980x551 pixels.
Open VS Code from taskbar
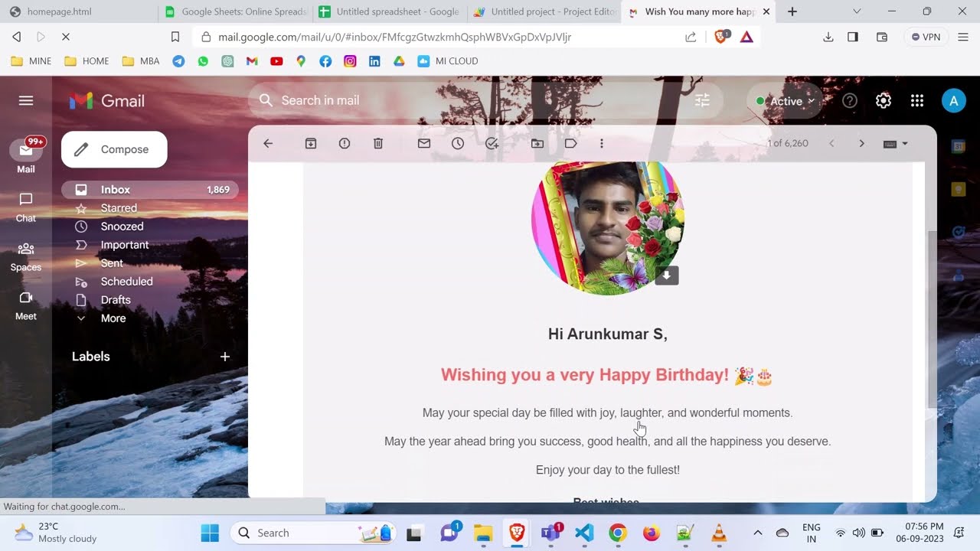pos(584,533)
